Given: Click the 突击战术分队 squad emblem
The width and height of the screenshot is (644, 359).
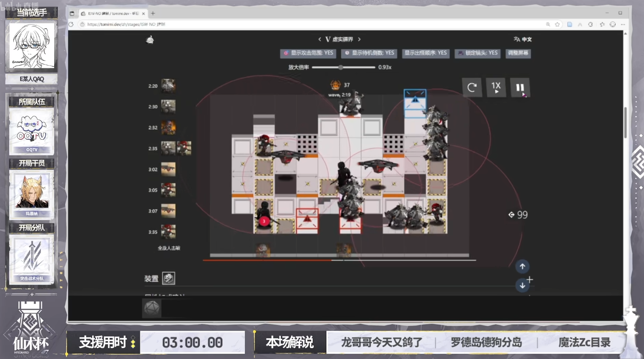Looking at the screenshot, I should click(x=32, y=256).
